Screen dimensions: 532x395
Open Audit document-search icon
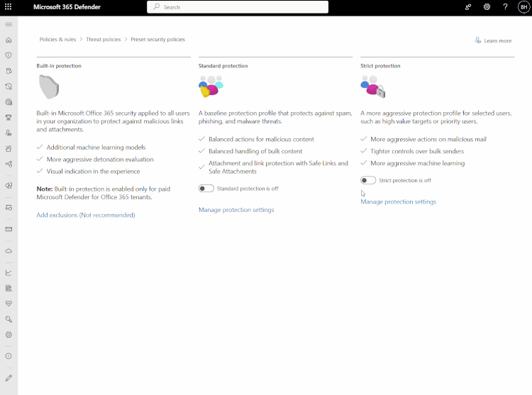tap(9, 288)
